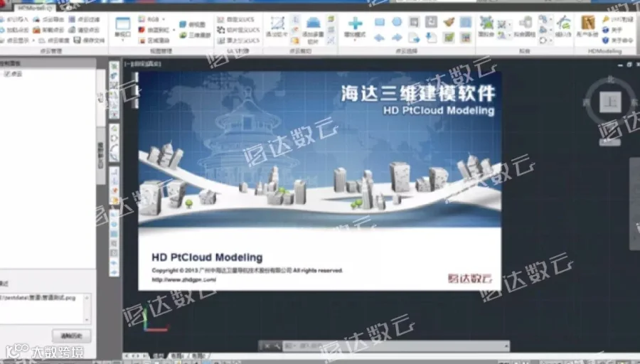Click the www.zhdgps.com link on the splash screen
The height and width of the screenshot is (364, 640).
pyautogui.click(x=184, y=280)
